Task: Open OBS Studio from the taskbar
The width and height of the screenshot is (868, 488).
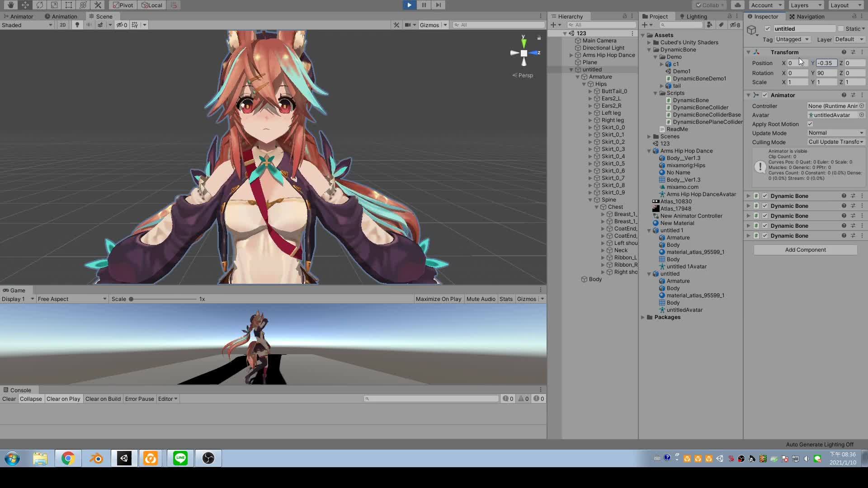Action: point(208,458)
